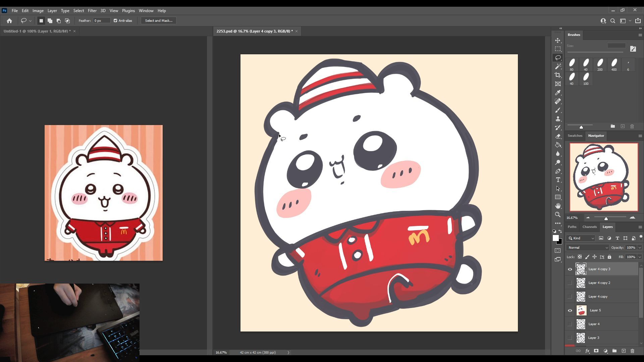Switch to the Swatches tab
The image size is (644, 362).
(575, 136)
